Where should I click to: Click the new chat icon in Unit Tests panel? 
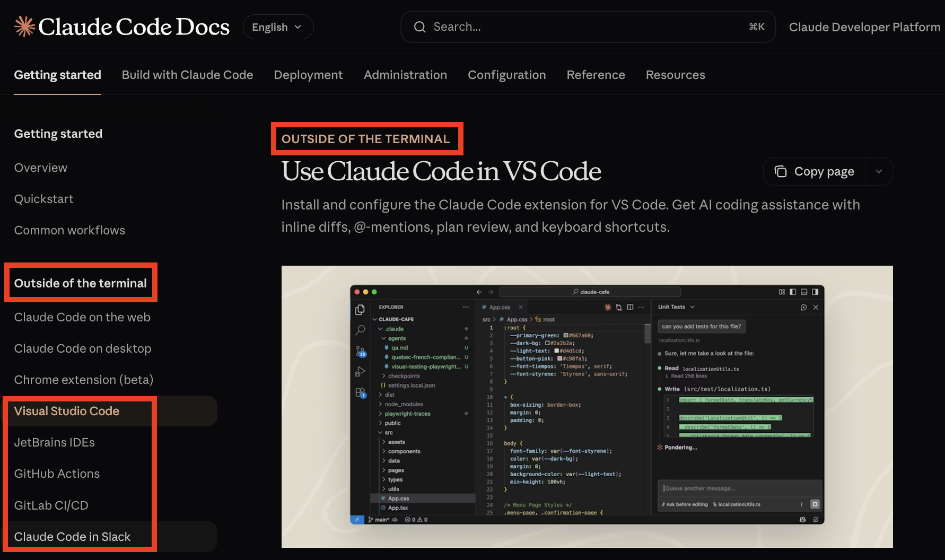click(x=803, y=307)
